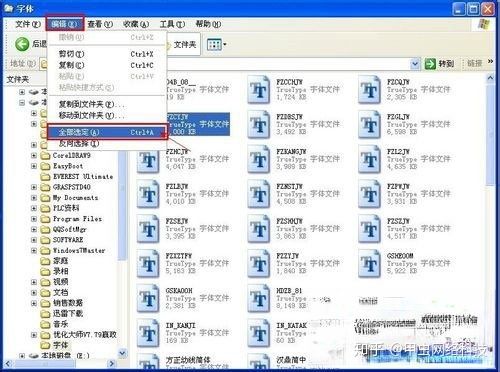Choose 移动到文件夹(V)... menu entry
500x372 pixels.
click(107, 115)
